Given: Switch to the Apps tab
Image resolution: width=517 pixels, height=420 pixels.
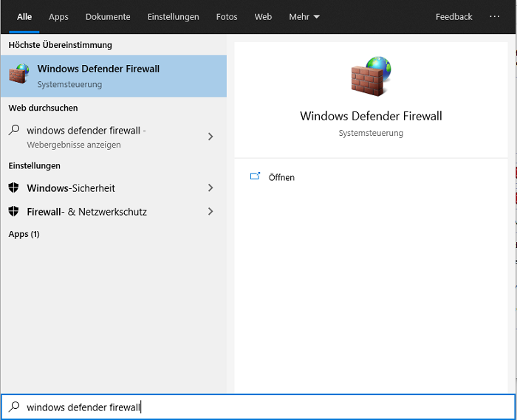Looking at the screenshot, I should click(58, 17).
